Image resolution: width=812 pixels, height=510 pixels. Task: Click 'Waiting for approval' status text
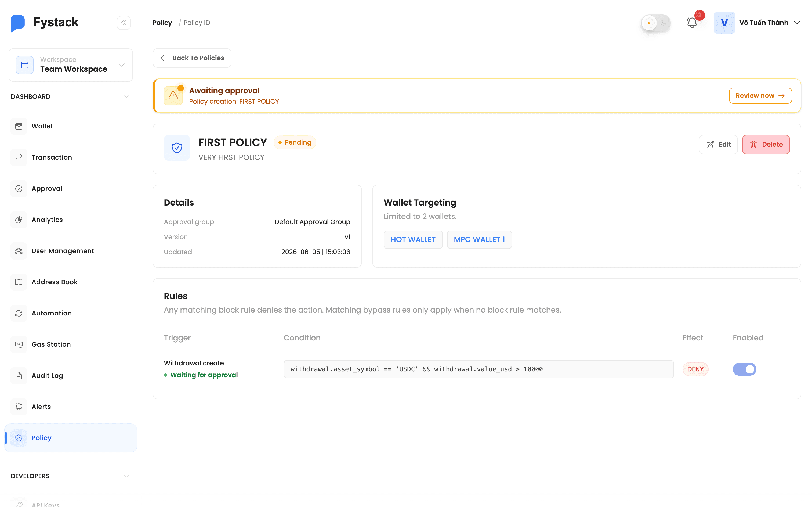pyautogui.click(x=204, y=375)
